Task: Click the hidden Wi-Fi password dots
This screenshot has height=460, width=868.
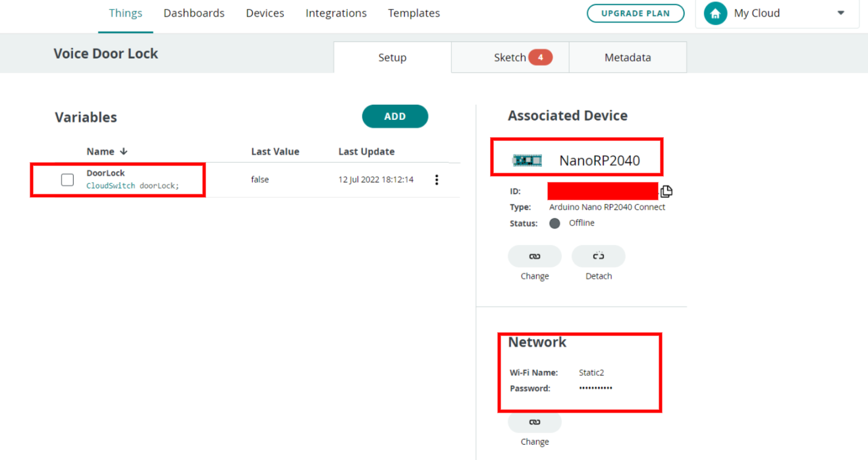Action: point(595,388)
